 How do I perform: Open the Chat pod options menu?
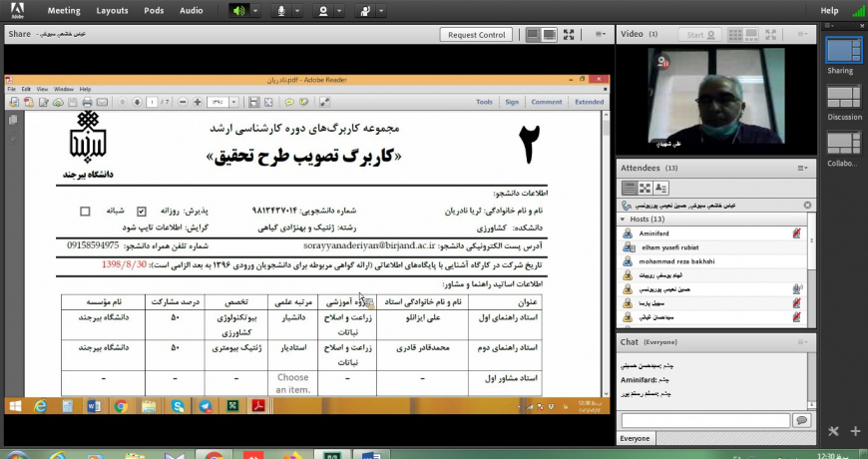(x=803, y=342)
